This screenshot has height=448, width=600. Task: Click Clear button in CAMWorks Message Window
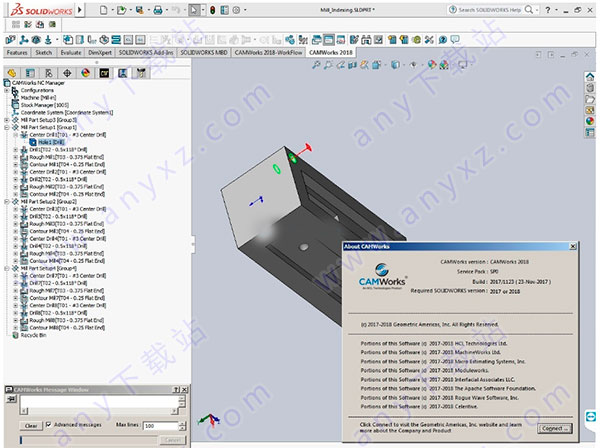pos(31,425)
